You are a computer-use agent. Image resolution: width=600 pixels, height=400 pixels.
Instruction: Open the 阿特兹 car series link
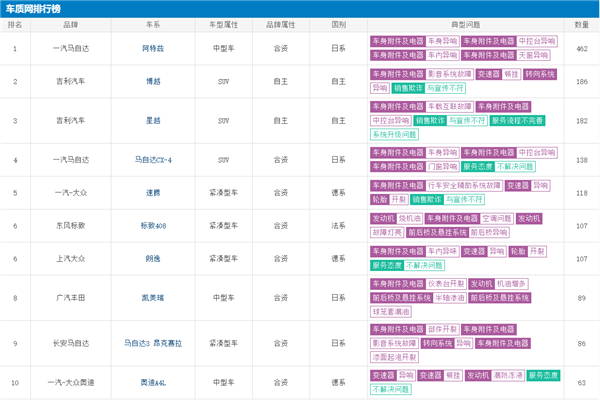point(153,49)
